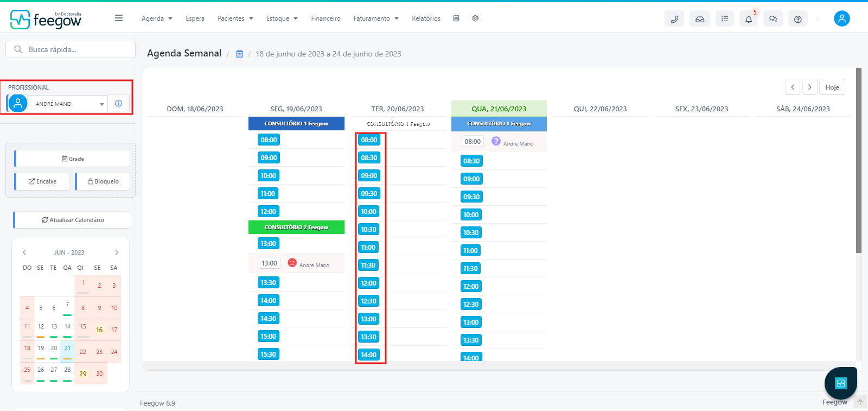868x411 pixels.
Task: Click the scroll-to-top arrow button
Action: click(860, 402)
